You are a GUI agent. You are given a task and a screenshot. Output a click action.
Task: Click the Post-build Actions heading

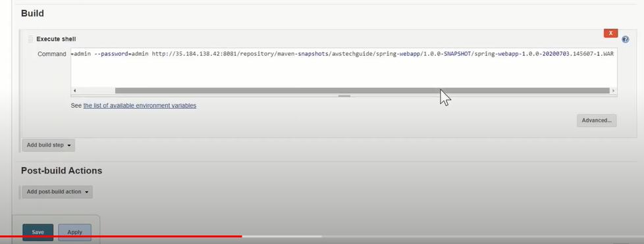[62, 170]
